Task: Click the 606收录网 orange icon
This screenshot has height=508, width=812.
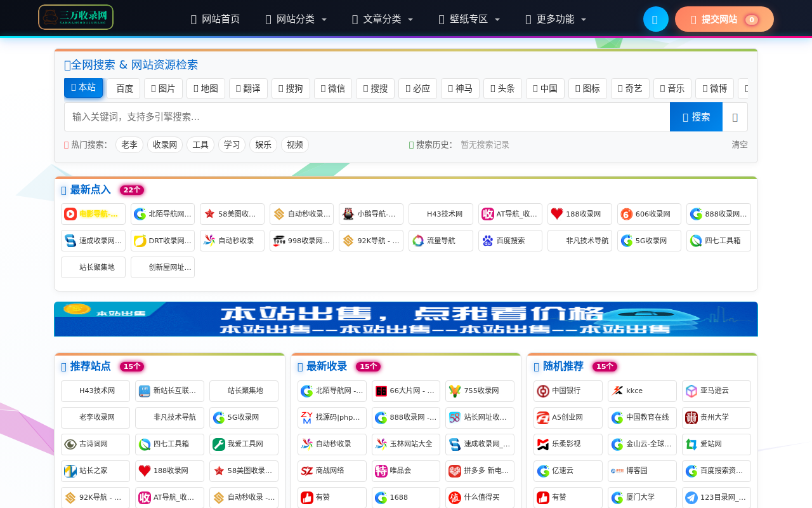Action: (x=625, y=214)
